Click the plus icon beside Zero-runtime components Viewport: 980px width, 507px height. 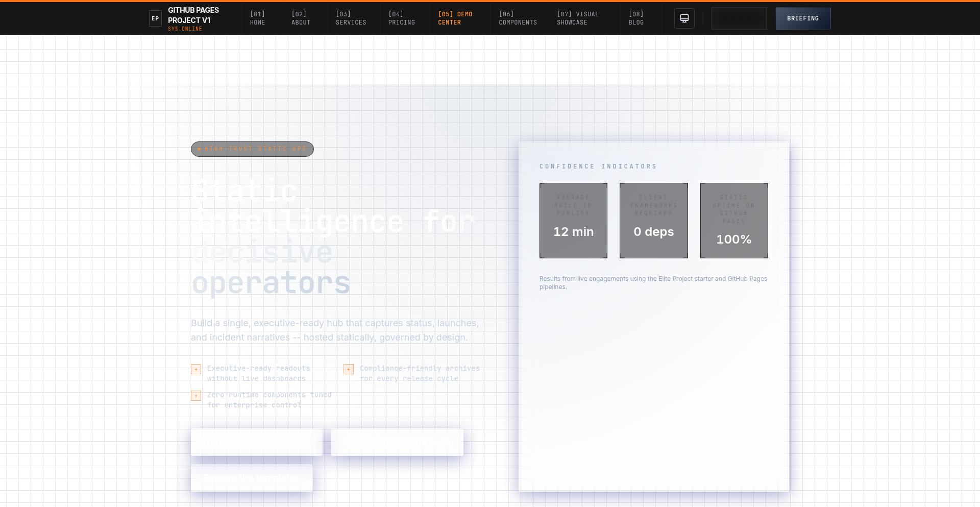195,396
